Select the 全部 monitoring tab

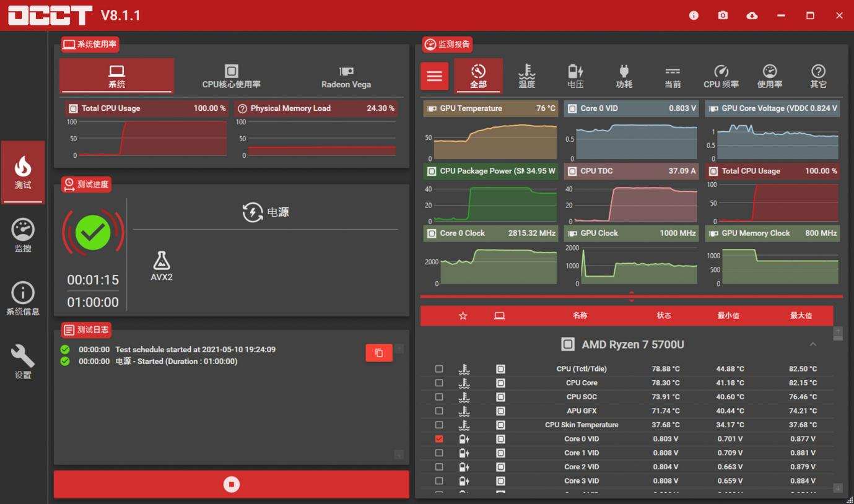pyautogui.click(x=478, y=76)
